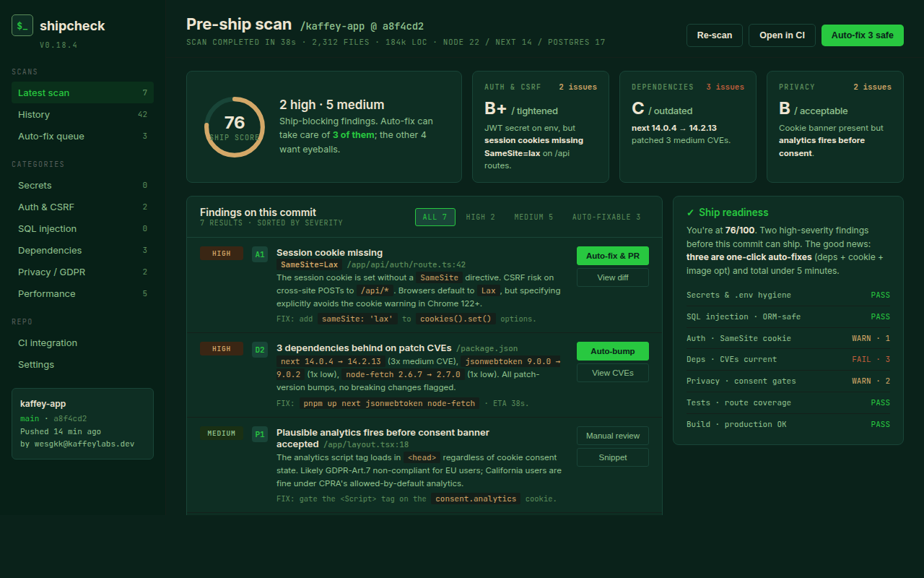Open the Privacy B / acceptable card
Screen dimensions: 924x578
835,126
